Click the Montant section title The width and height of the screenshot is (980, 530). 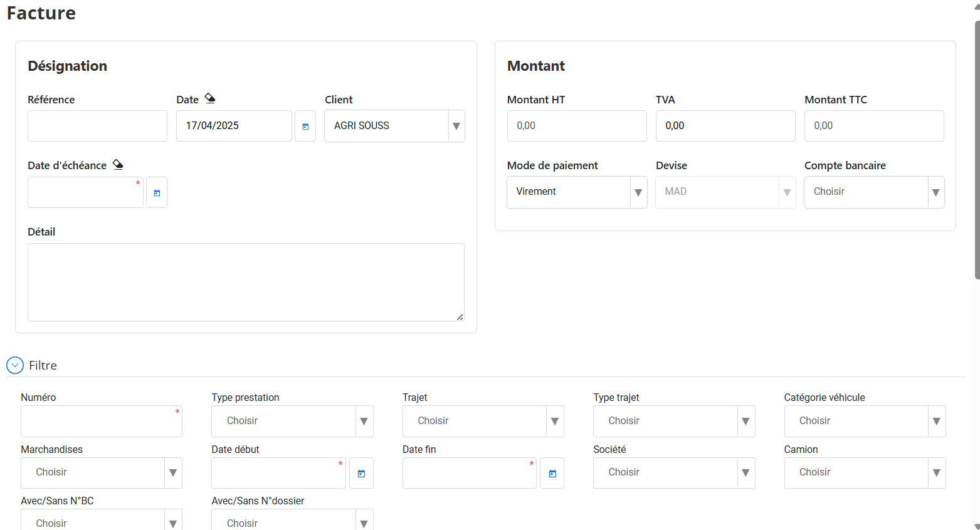[536, 66]
